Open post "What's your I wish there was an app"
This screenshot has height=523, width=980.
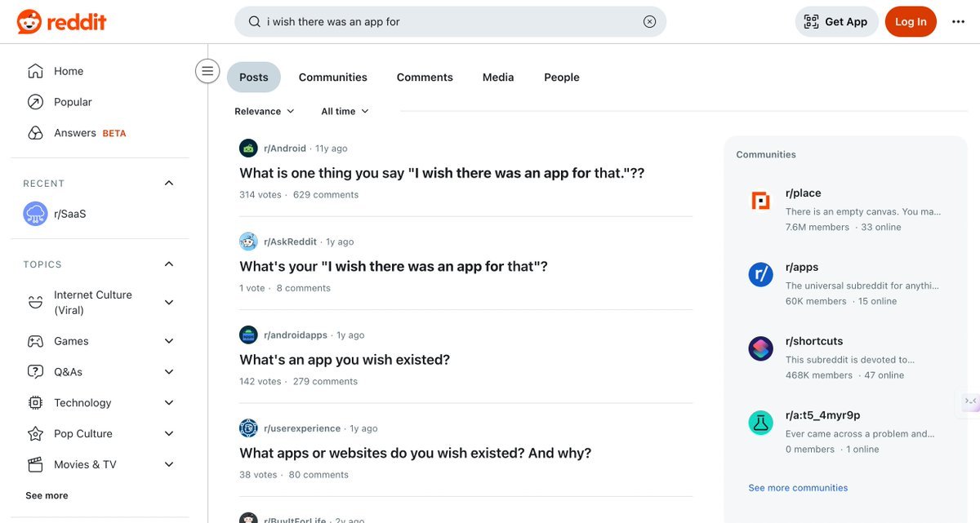[394, 267]
